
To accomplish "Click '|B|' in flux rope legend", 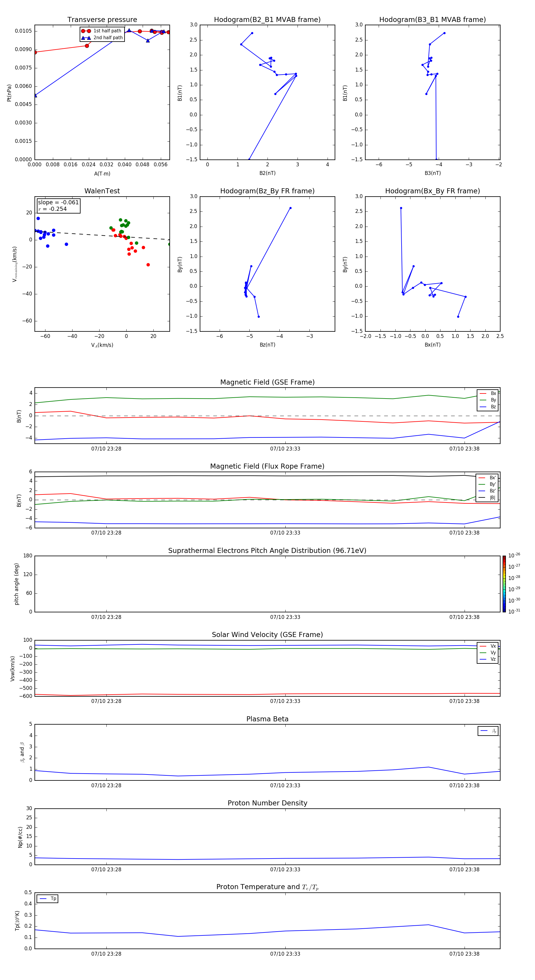I will pyautogui.click(x=492, y=498).
